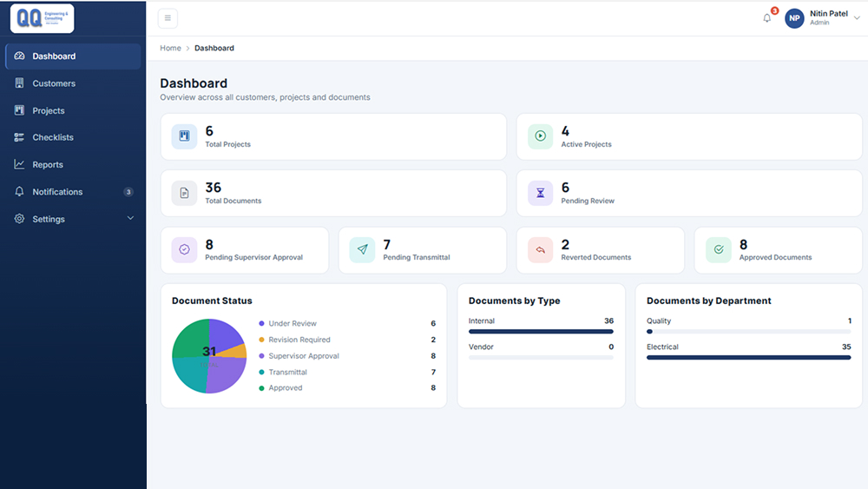Viewport: 868px width, 489px height.
Task: Click the Checklists icon in sidebar
Action: (x=19, y=137)
